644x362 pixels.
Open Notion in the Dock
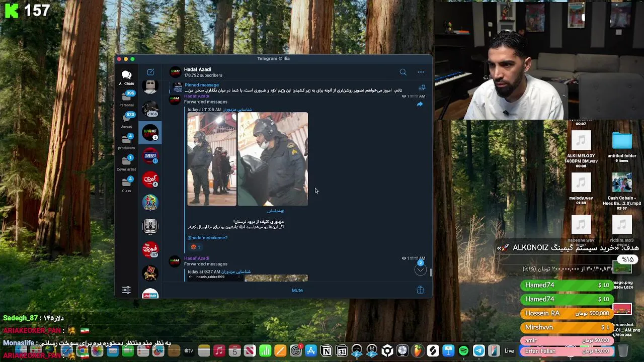coord(326,350)
